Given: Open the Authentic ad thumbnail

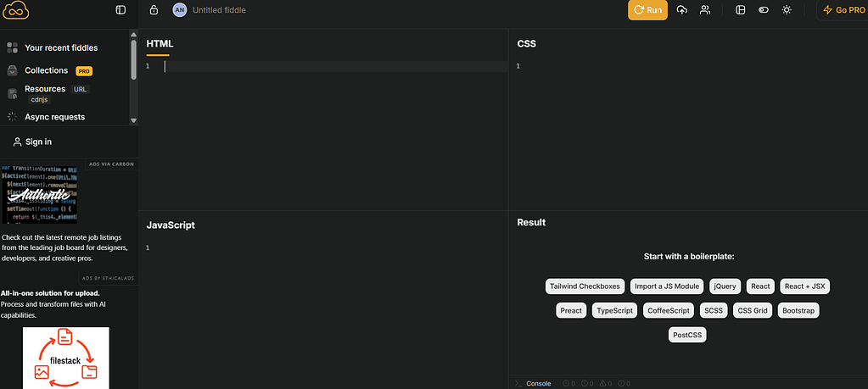Looking at the screenshot, I should coord(39,194).
